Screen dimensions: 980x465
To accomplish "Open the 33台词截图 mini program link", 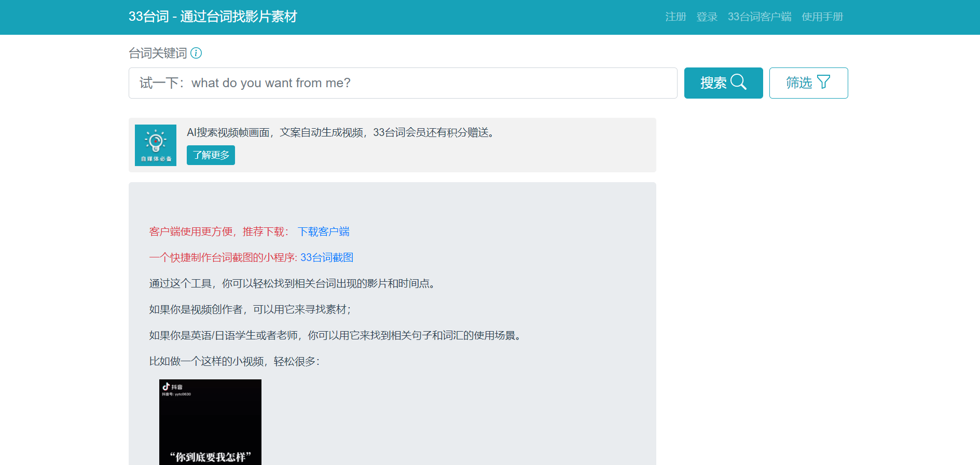I will coord(327,257).
